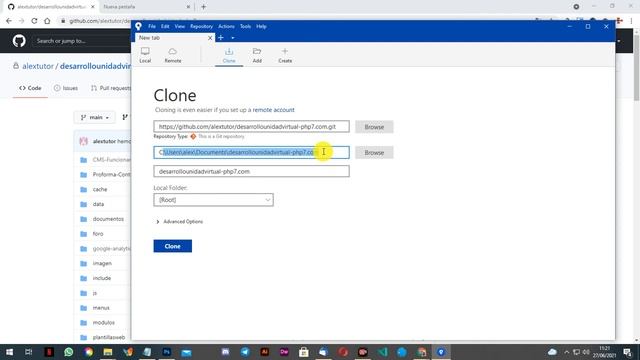Click the repository name input field
The height and width of the screenshot is (360, 640).
tap(251, 171)
